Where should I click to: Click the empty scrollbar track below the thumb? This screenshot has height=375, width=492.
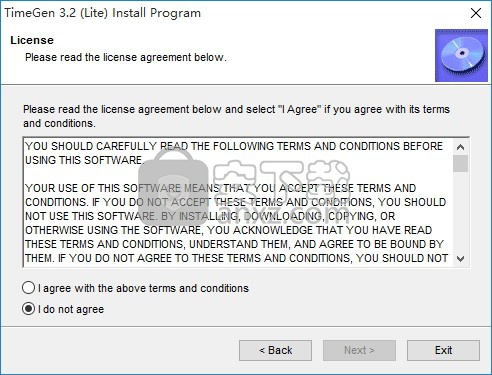point(460,212)
